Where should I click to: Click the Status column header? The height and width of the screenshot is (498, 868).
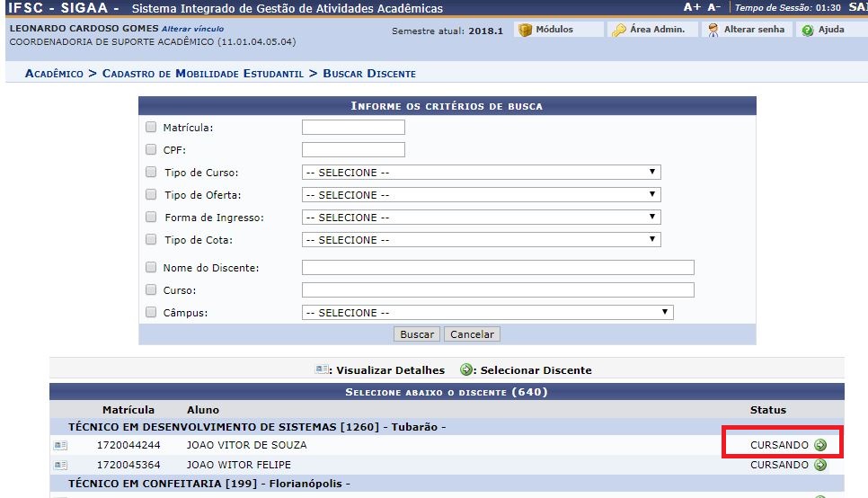[x=767, y=410]
